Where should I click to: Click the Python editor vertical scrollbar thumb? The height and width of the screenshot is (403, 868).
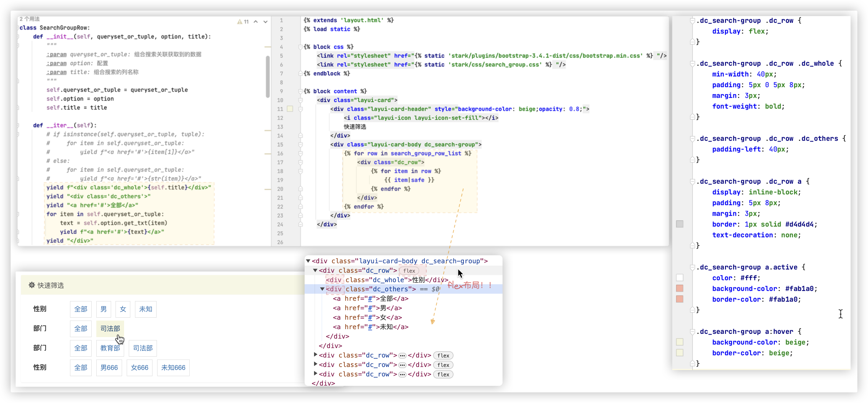click(x=268, y=77)
